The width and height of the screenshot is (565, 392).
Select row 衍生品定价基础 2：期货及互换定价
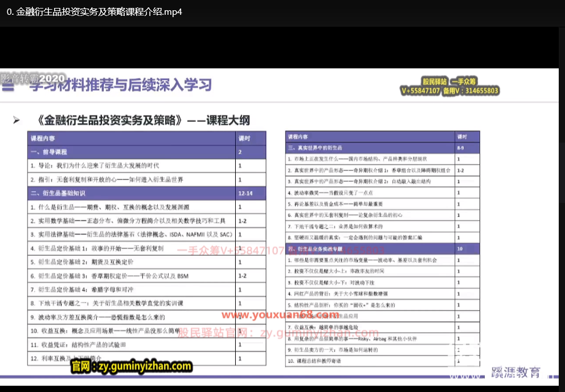click(146, 262)
